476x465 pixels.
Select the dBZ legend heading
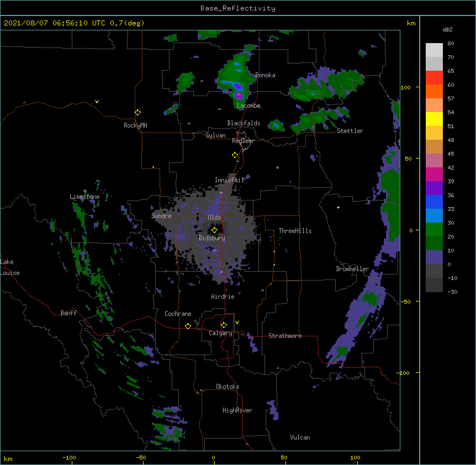[x=447, y=30]
